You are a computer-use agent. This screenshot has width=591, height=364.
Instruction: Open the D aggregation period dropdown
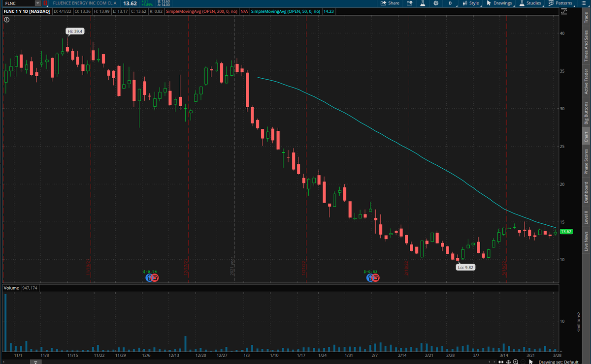[450, 3]
